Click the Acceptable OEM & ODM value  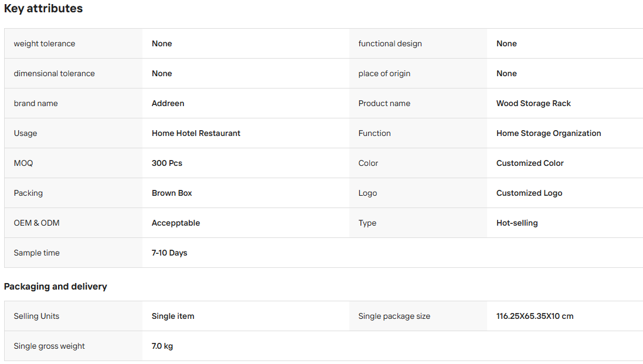[175, 223]
